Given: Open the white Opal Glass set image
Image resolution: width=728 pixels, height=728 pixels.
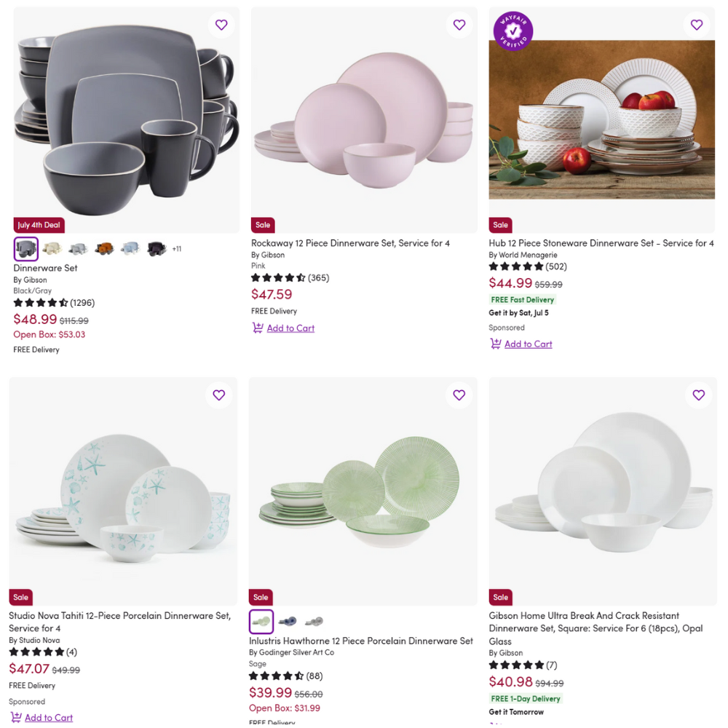Looking at the screenshot, I should pyautogui.click(x=603, y=491).
